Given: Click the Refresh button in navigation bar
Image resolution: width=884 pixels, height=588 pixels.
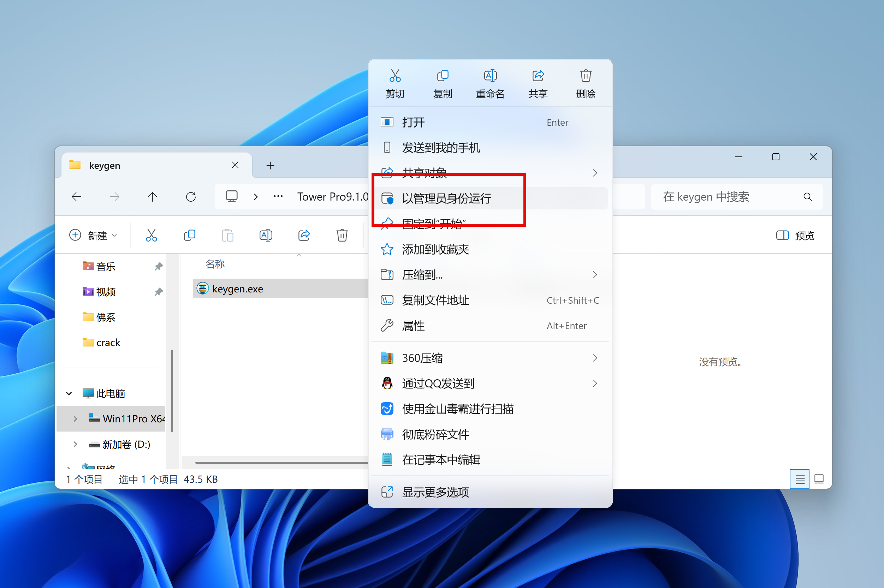Looking at the screenshot, I should 191,197.
